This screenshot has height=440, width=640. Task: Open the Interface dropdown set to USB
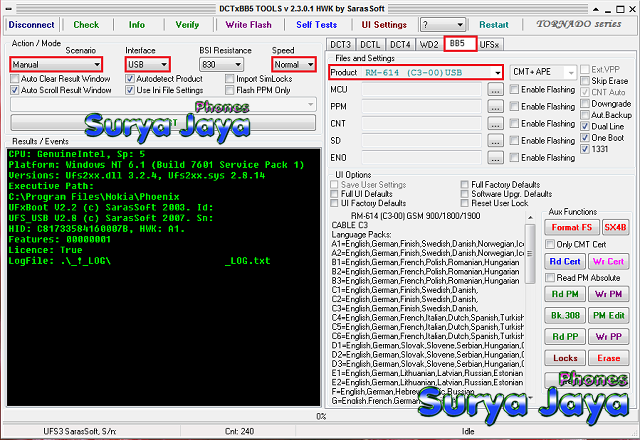click(x=147, y=64)
